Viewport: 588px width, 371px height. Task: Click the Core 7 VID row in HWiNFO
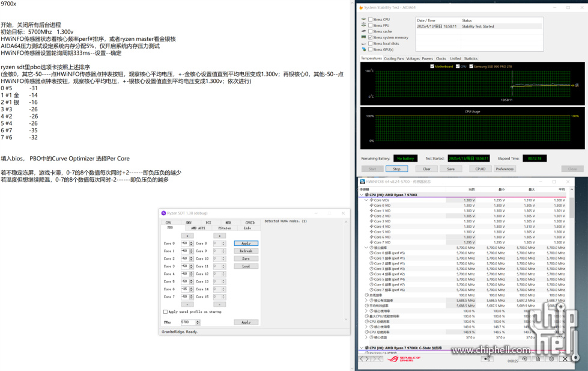tap(465, 242)
